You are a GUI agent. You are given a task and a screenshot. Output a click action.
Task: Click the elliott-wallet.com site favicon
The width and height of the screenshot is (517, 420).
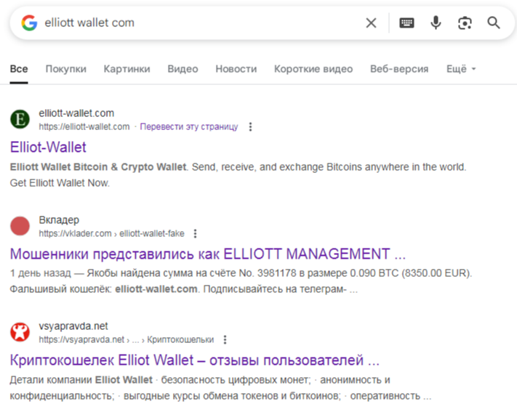coord(21,119)
